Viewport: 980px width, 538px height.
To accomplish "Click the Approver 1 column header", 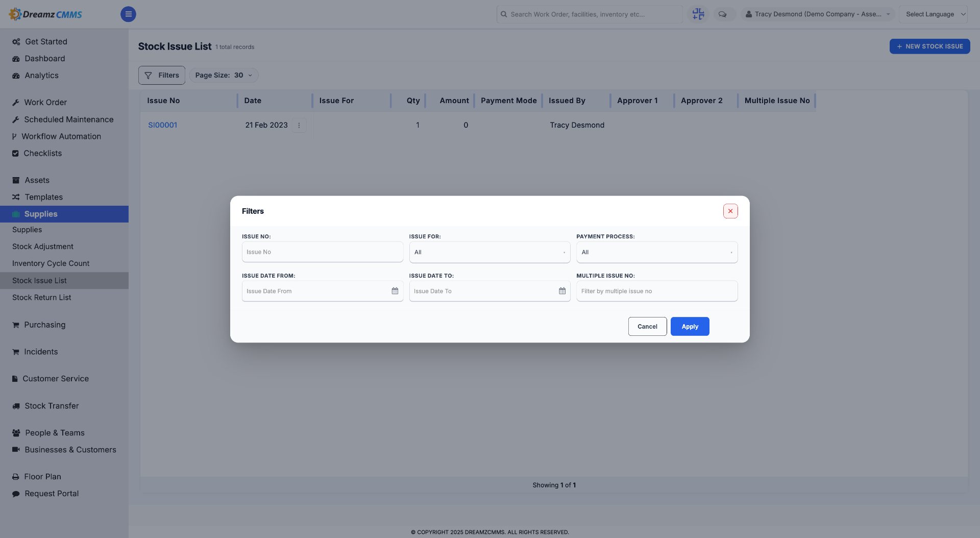I will (x=637, y=101).
